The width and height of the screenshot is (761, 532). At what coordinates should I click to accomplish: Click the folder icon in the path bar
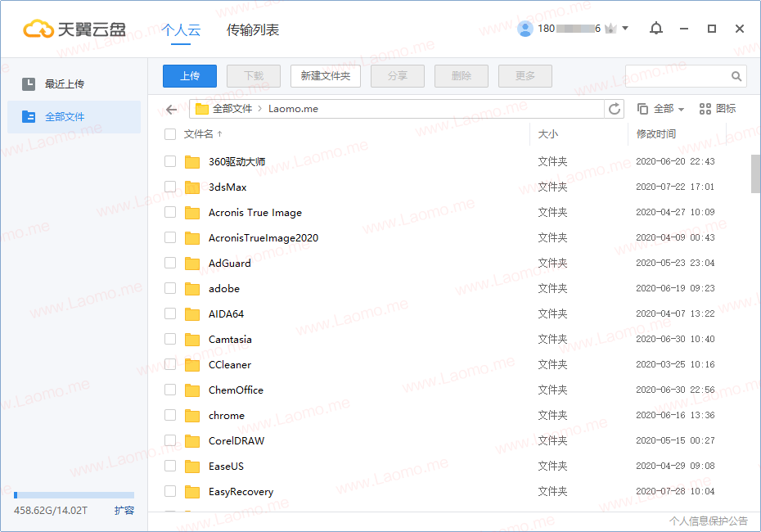pyautogui.click(x=202, y=109)
